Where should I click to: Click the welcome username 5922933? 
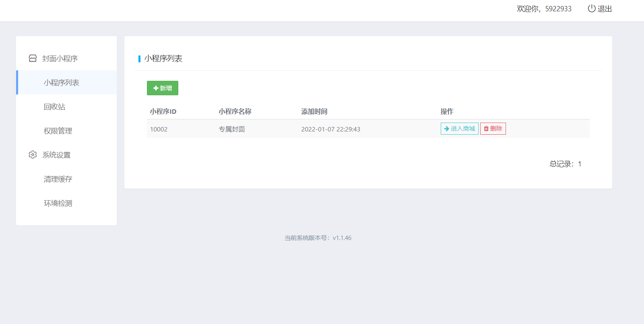pos(558,9)
